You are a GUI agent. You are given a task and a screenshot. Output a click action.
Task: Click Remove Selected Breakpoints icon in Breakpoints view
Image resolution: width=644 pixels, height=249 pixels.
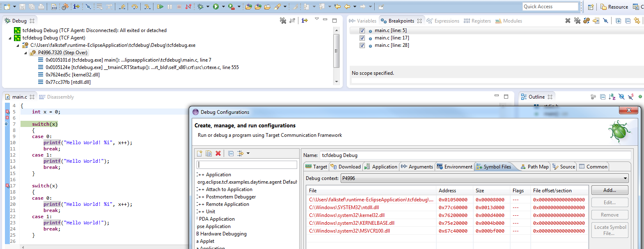coord(568,21)
